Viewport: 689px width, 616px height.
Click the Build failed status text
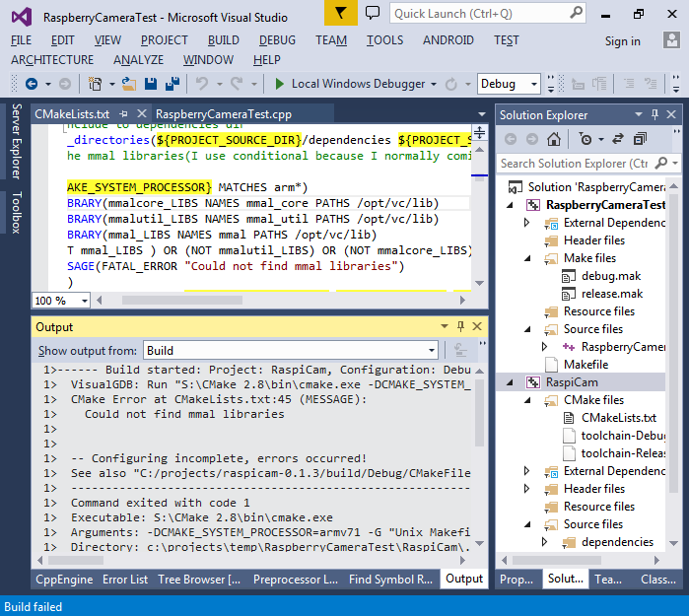pyautogui.click(x=33, y=607)
